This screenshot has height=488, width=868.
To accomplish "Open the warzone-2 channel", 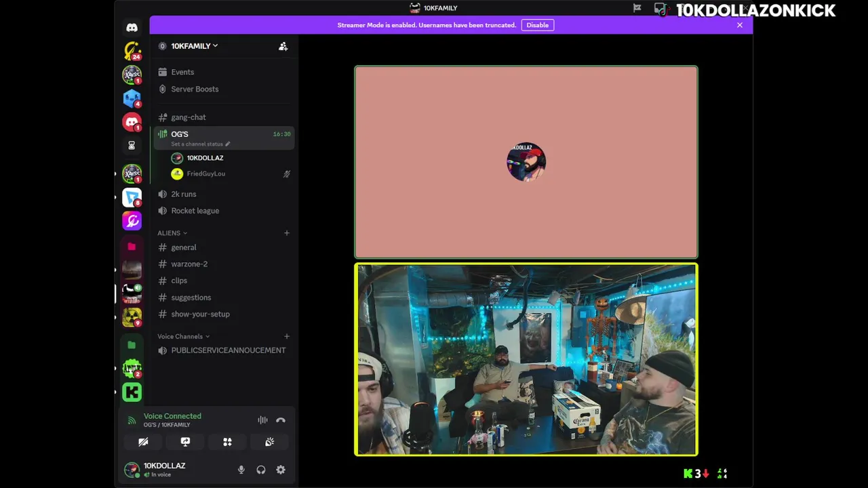I will [224, 264].
